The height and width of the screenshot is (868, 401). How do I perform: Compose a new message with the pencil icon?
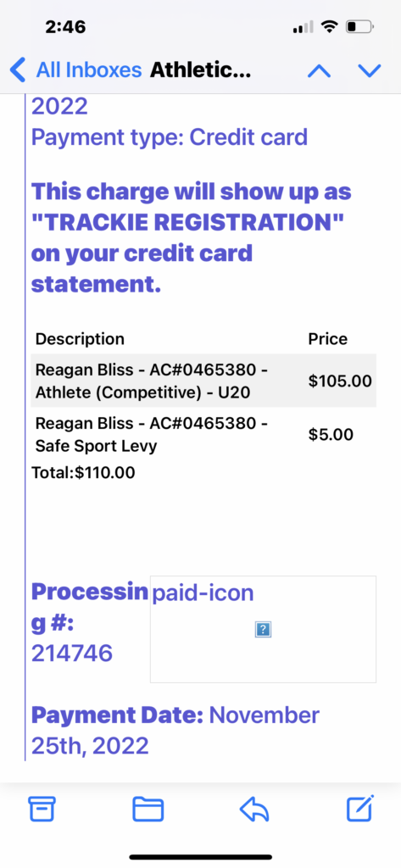tap(360, 808)
